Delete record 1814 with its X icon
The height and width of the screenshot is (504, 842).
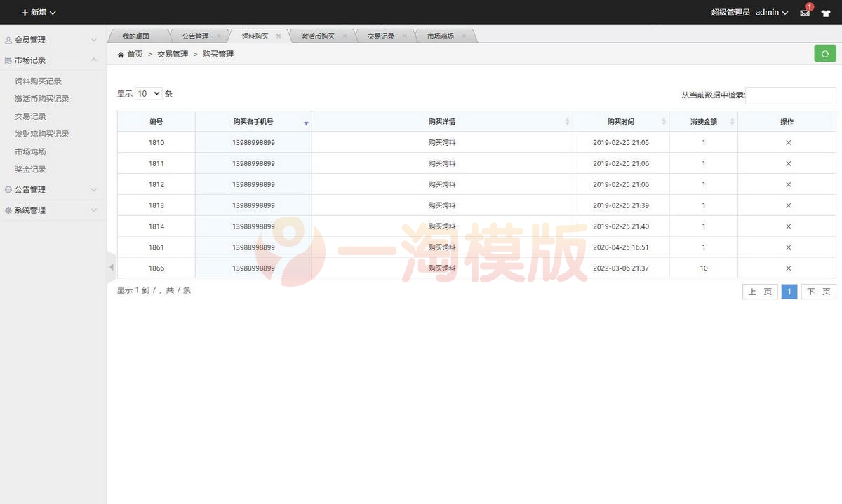(788, 226)
